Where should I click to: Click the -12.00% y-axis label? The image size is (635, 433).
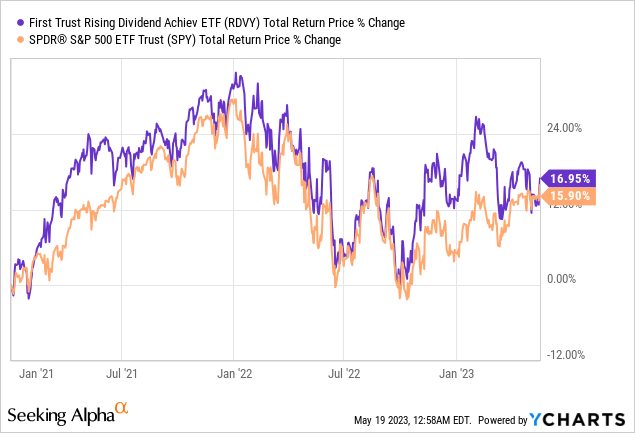[562, 355]
